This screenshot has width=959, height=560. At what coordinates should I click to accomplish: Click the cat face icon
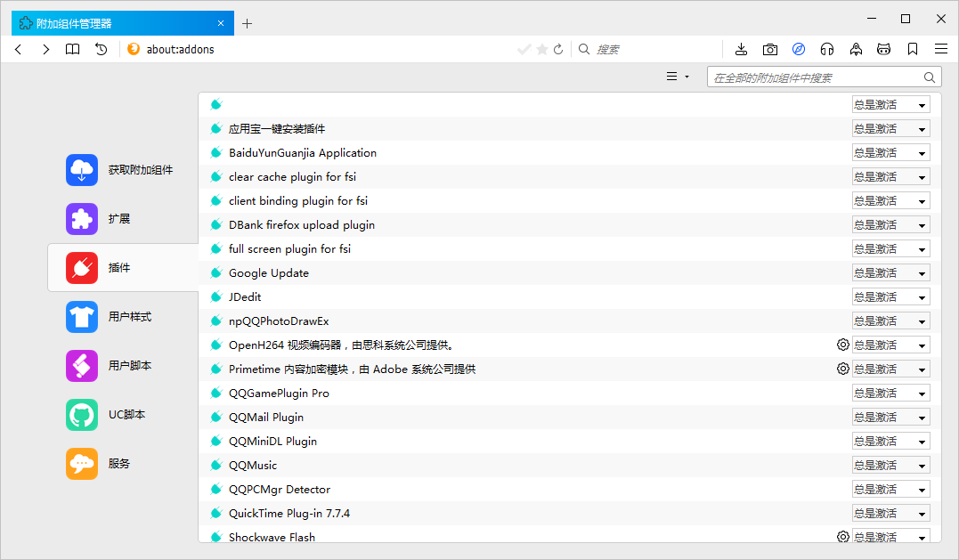884,50
